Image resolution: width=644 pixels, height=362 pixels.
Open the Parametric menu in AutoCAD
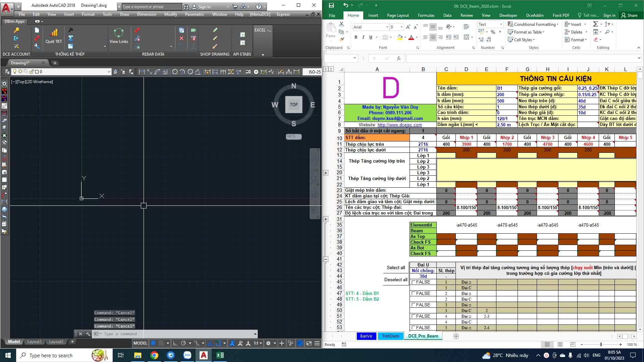195,14
